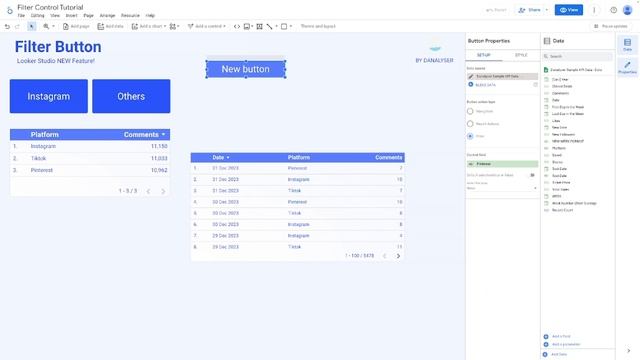Click the Platform header in small table

click(x=44, y=135)
